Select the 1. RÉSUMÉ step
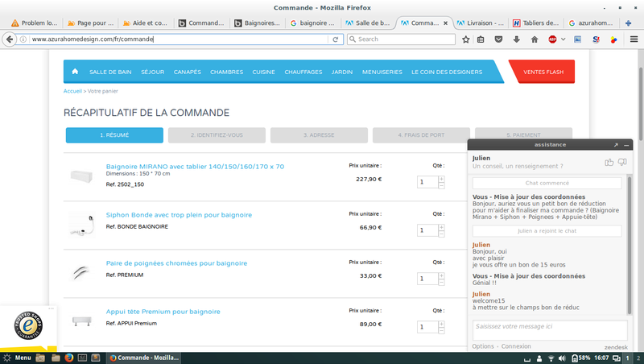This screenshot has height=364, width=644. [114, 135]
